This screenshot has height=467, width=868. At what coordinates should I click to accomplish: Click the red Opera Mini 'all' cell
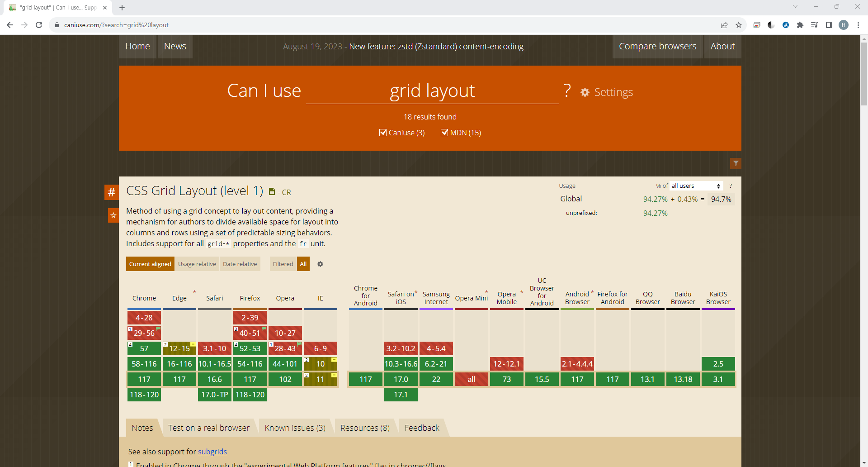coord(472,379)
